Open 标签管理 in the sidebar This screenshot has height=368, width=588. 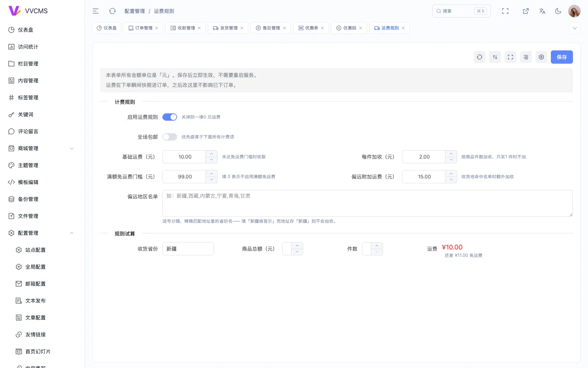tap(42, 98)
